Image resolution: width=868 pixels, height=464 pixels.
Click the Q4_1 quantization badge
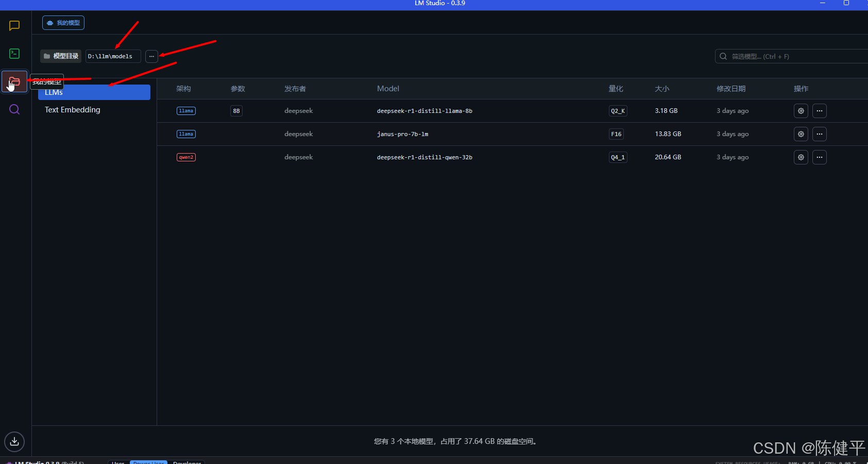(x=618, y=157)
